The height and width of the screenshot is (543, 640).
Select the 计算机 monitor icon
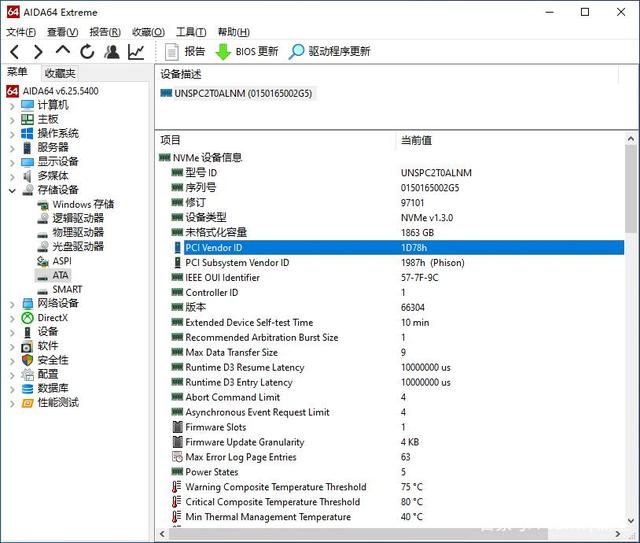coord(27,105)
